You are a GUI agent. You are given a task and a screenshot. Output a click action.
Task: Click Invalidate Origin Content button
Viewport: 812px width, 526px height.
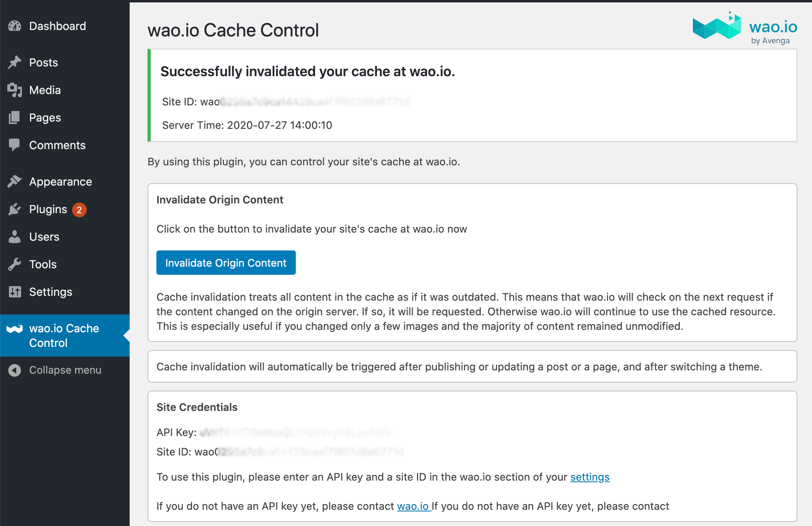[226, 263]
